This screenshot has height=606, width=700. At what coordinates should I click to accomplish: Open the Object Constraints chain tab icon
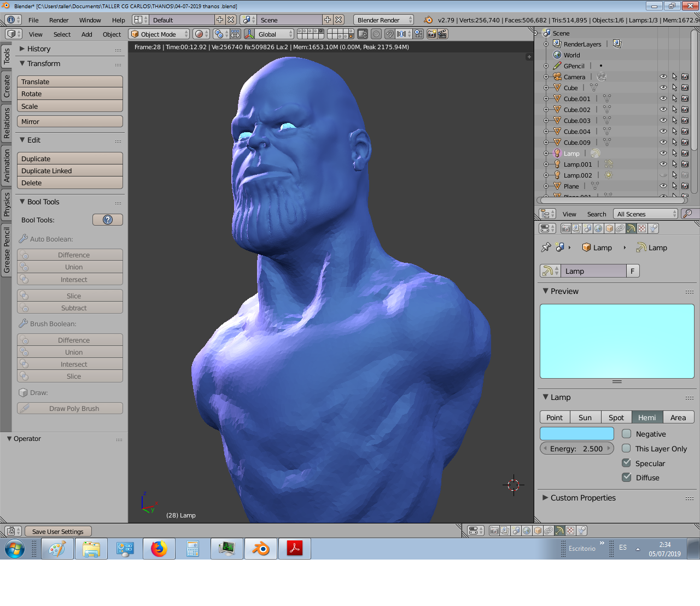click(621, 228)
